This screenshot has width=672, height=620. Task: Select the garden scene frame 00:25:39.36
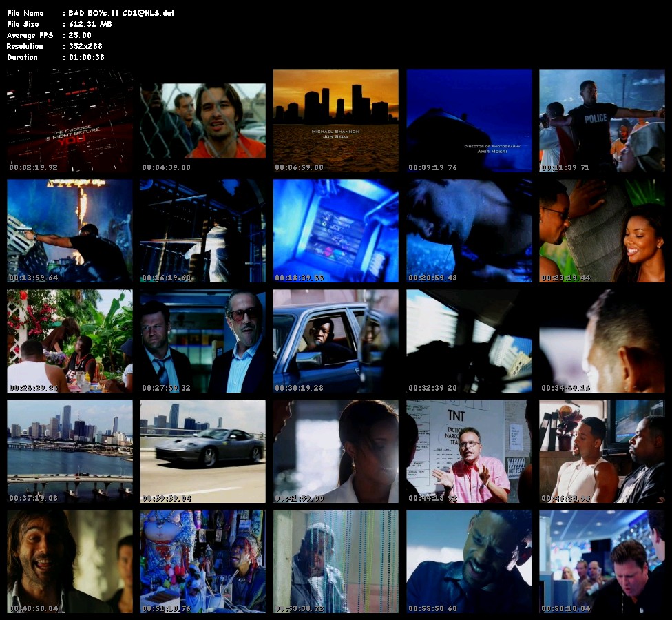coord(70,341)
